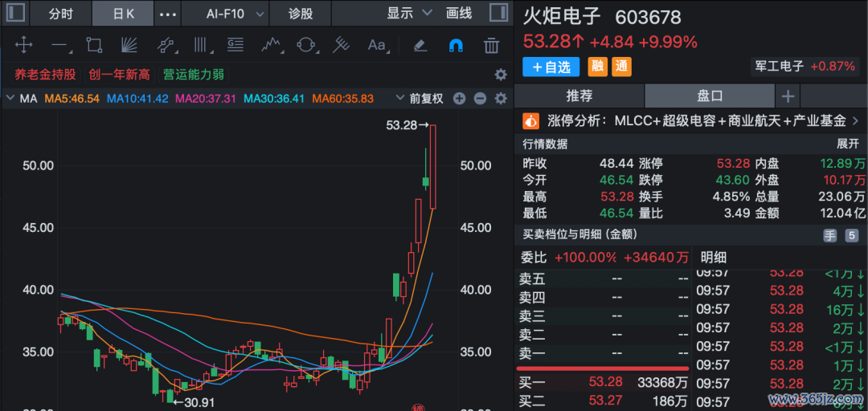Open MA indicator settings gear

(x=501, y=99)
